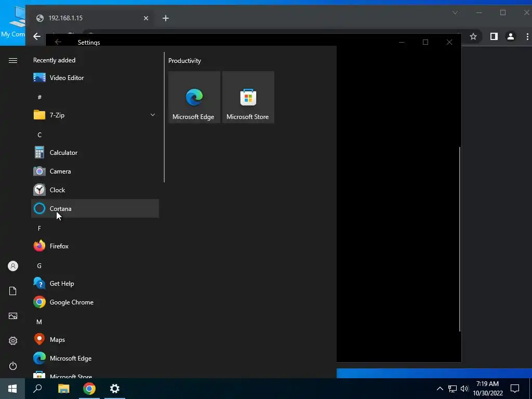Screen dimensions: 532x399
Task: Launch Calculator from the app list
Action: [95, 153]
